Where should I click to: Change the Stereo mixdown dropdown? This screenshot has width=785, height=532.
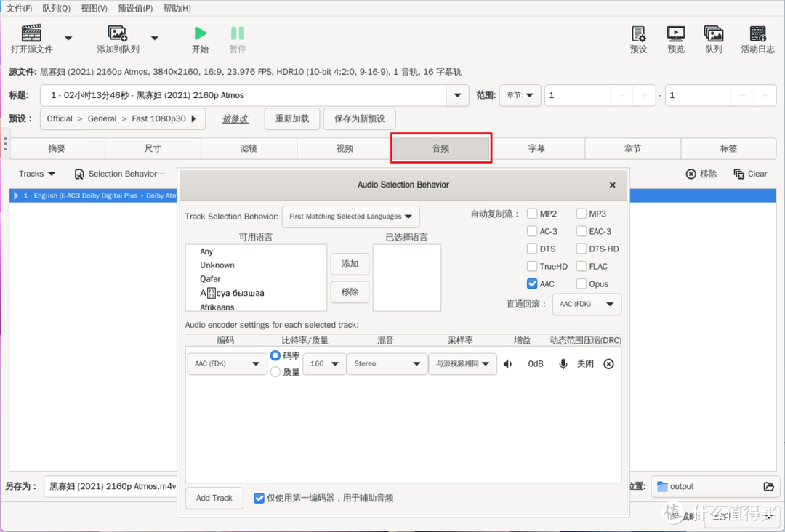(x=387, y=363)
